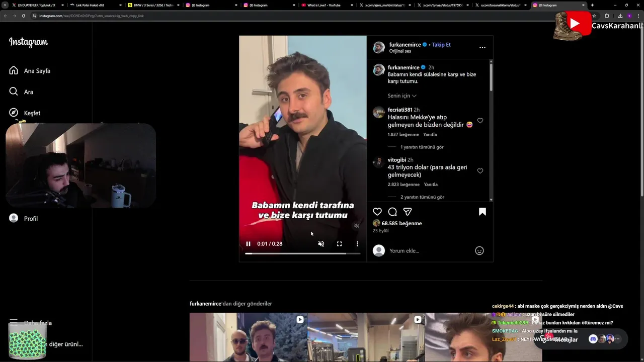The width and height of the screenshot is (644, 362).
Task: Click the Discord avatar in Mesajlar bar
Action: (593, 339)
